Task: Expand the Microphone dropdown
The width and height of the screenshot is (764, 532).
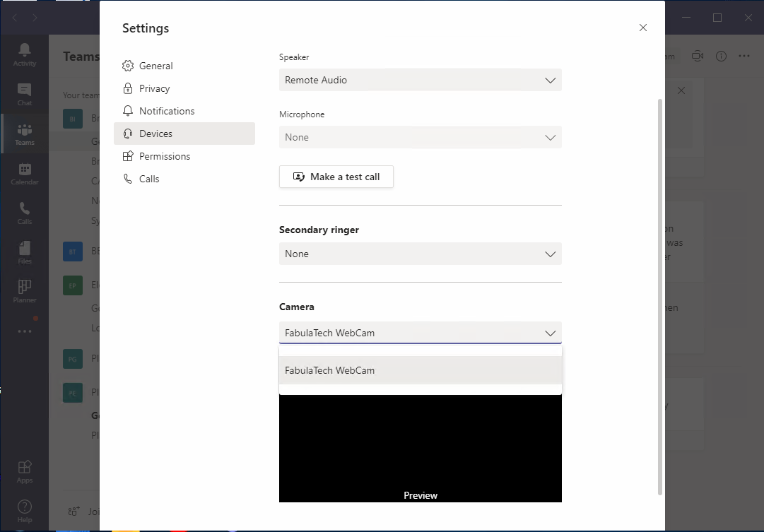Action: point(420,137)
